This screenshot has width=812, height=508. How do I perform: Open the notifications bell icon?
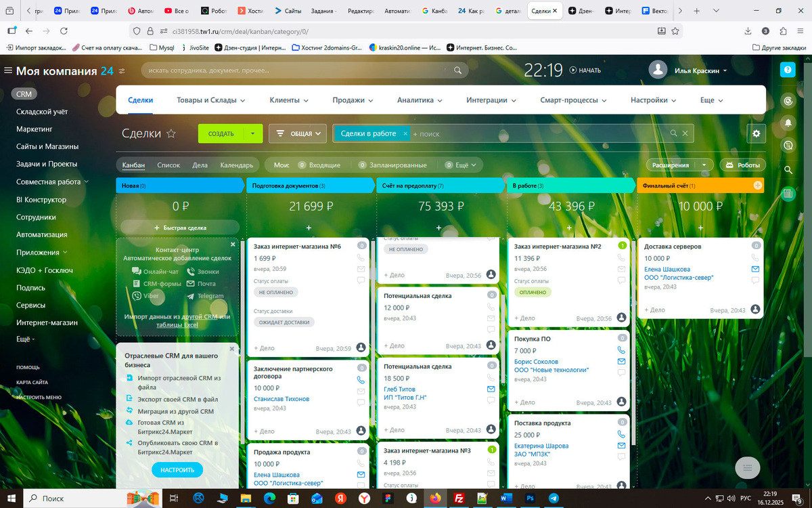click(788, 123)
